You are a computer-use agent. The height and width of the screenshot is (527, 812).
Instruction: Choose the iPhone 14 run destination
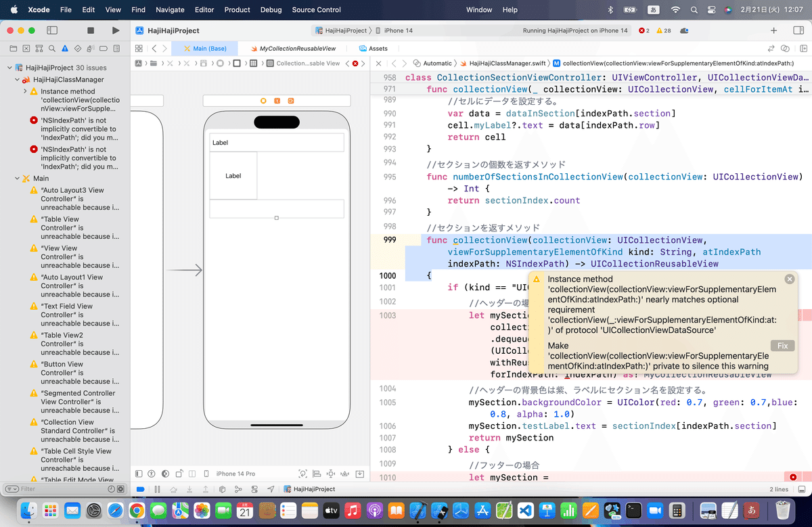pyautogui.click(x=394, y=30)
